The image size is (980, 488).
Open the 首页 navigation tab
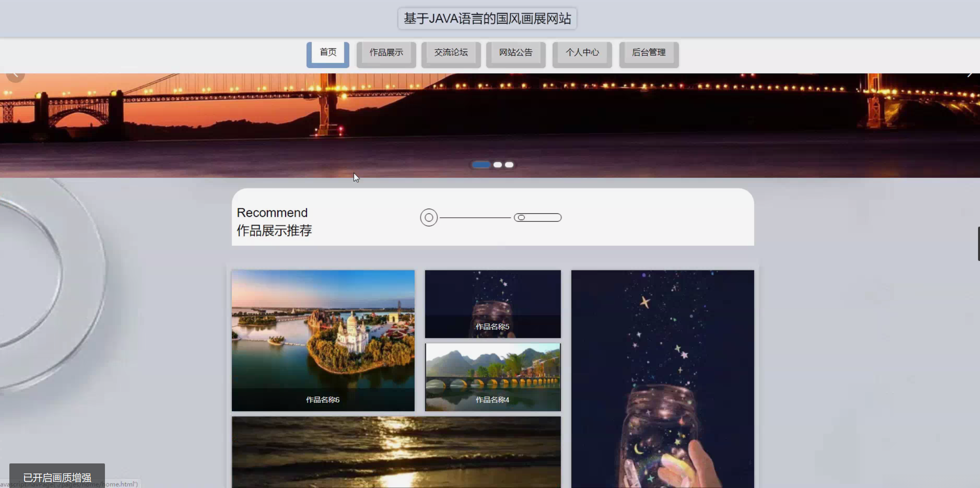tap(328, 53)
